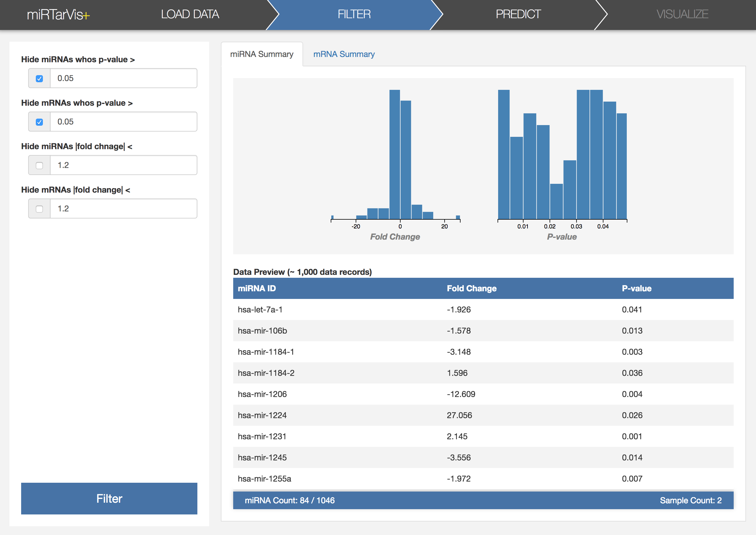Go to the LOAD DATA step

pyautogui.click(x=190, y=14)
